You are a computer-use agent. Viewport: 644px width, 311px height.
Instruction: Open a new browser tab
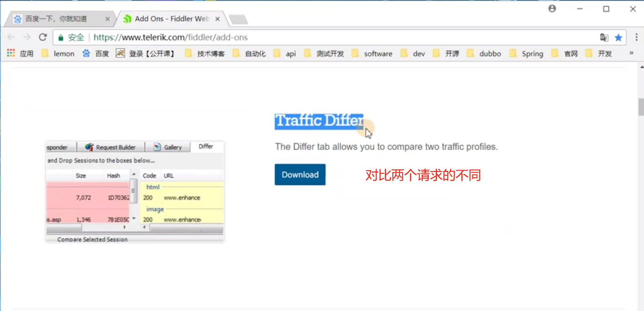[238, 19]
